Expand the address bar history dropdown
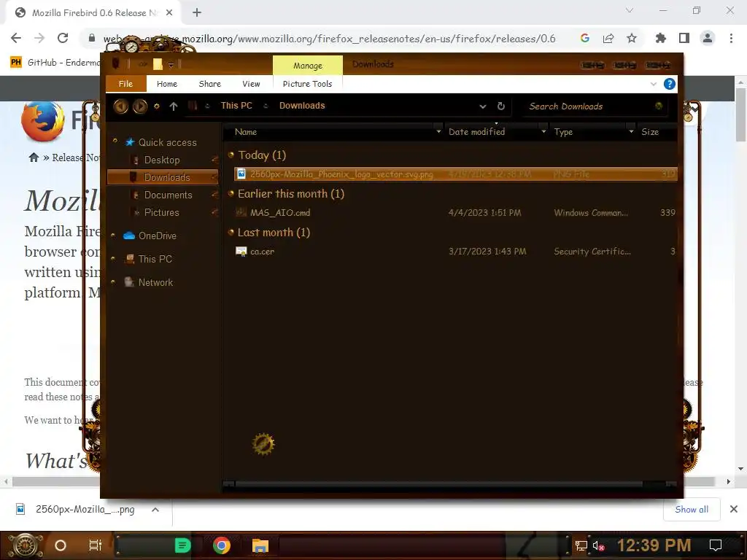The width and height of the screenshot is (747, 560). (483, 106)
